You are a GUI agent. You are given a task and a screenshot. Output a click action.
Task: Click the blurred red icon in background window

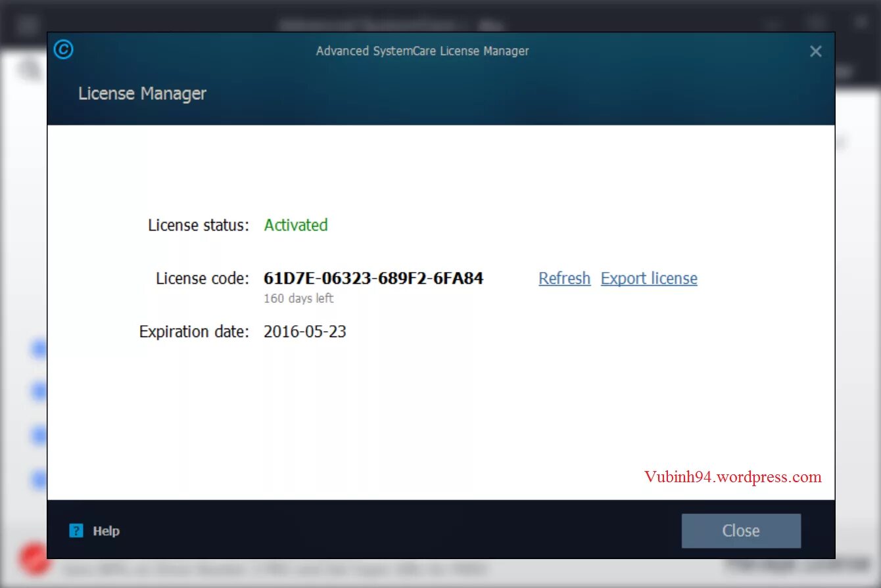coord(33,560)
